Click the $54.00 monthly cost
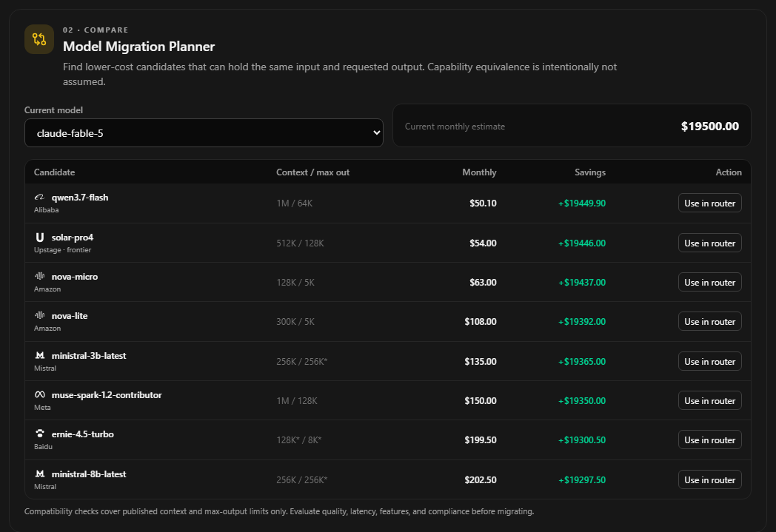 coord(483,243)
